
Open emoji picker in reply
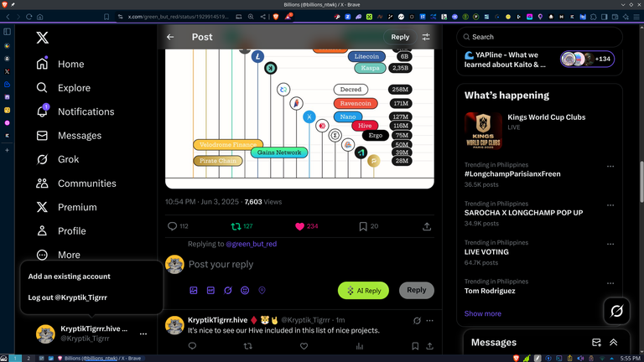(x=245, y=290)
